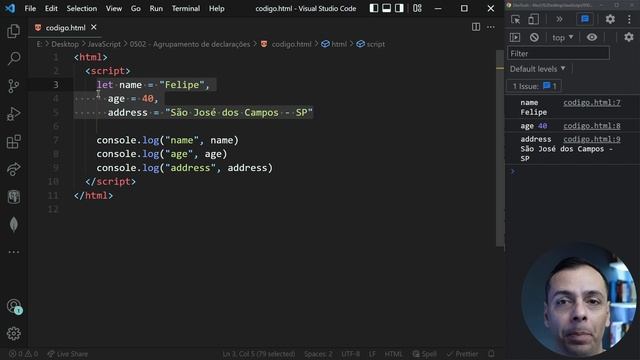
Task: Change the UTF-8 encoding setting
Action: [x=351, y=354]
